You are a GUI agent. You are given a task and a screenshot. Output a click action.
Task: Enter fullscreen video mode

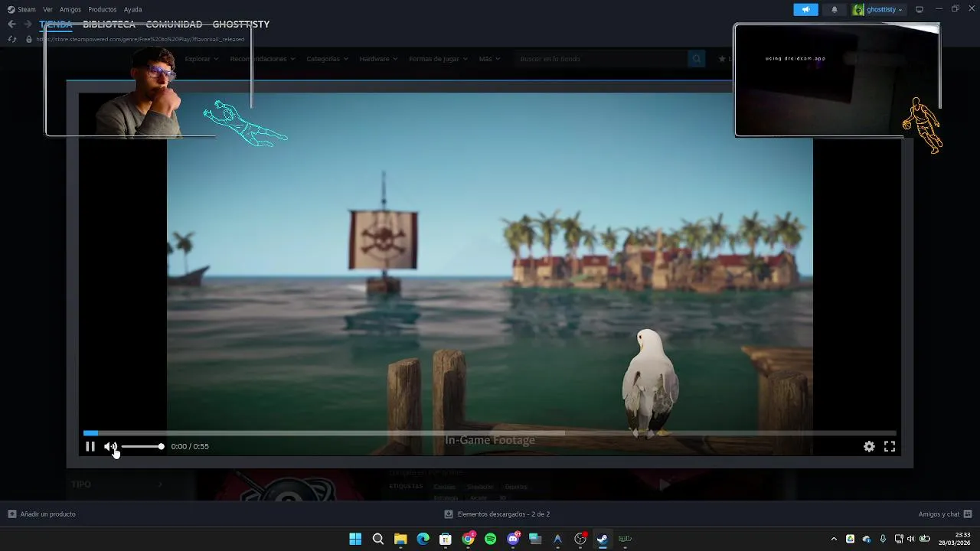point(890,446)
